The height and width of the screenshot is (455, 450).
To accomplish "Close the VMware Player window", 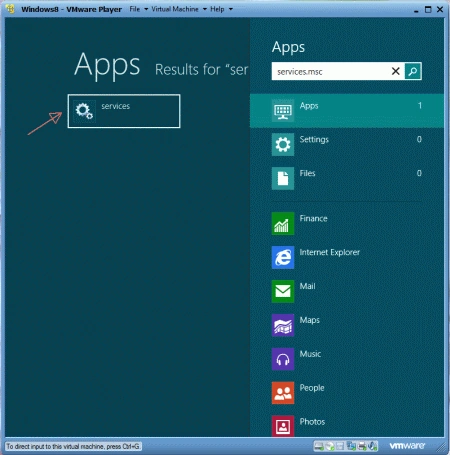I will tap(440, 9).
